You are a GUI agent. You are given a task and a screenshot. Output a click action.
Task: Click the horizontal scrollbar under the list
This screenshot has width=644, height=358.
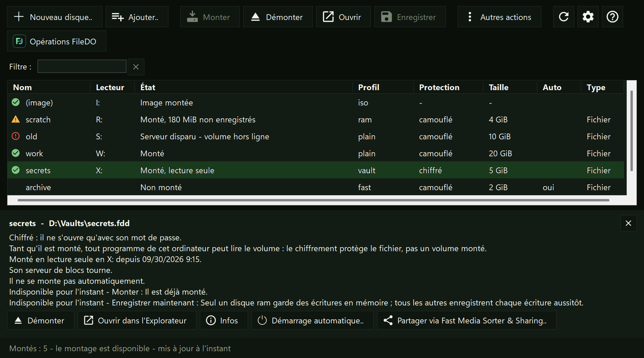coord(313,200)
